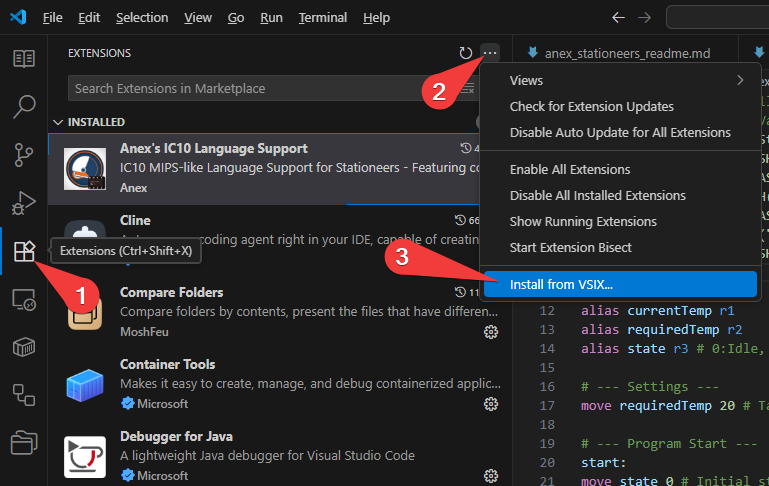Open the Selection menu
This screenshot has width=769, height=486.
142,18
